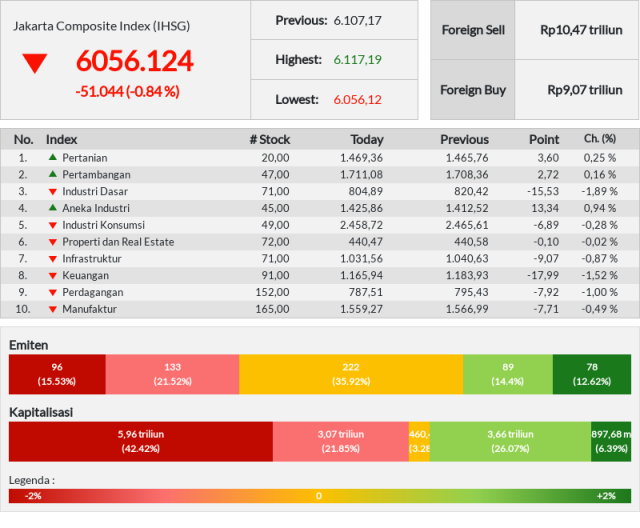Click the Perdagangan index name
This screenshot has height=528, width=640.
[x=93, y=292]
